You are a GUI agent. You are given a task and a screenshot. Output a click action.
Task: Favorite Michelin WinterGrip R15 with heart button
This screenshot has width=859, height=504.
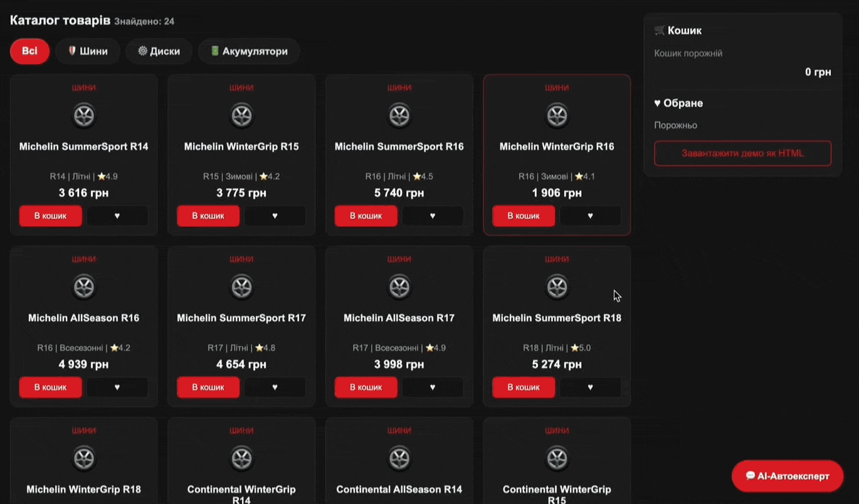tap(275, 216)
